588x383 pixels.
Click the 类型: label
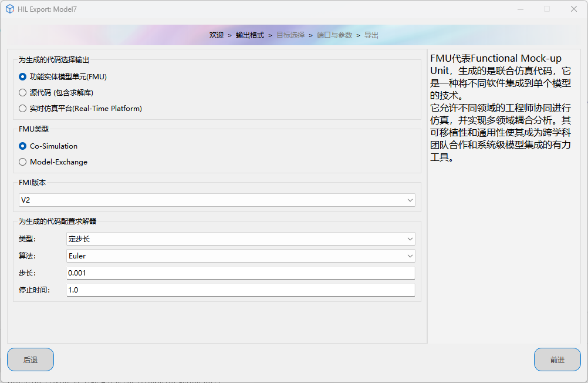pyautogui.click(x=28, y=239)
